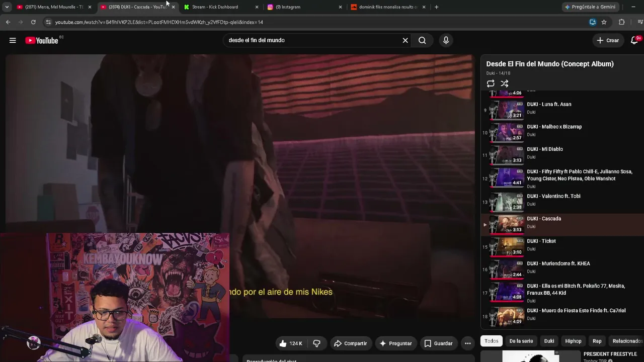Click the Muero de Fiesta Este Finde thumbnail
644x362 pixels.
(x=507, y=316)
